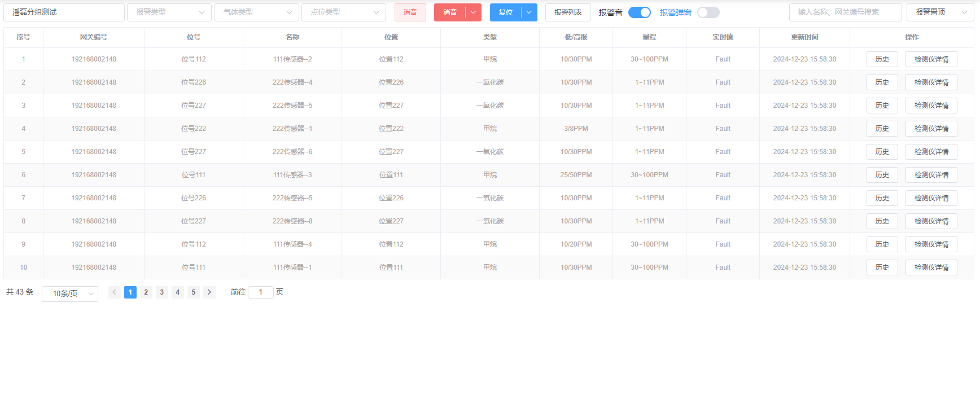Open the 点位类型 dropdown
The height and width of the screenshot is (408, 980).
343,12
